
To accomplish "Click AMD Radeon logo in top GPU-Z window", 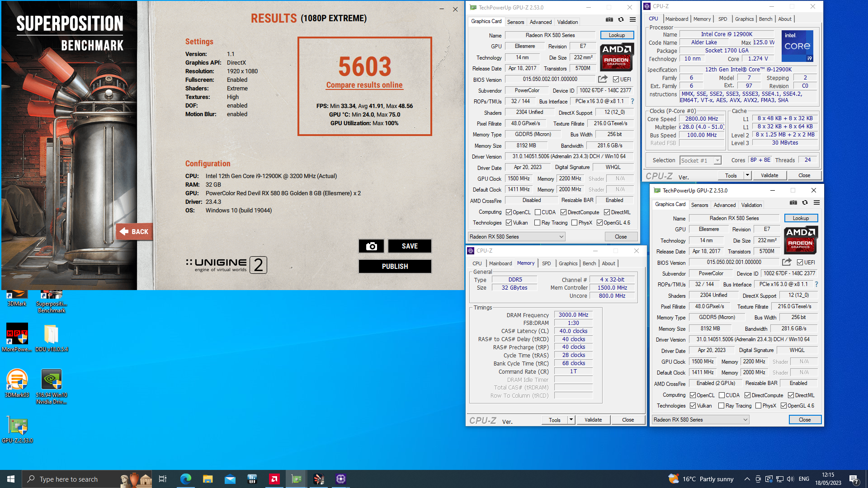I will [x=617, y=57].
